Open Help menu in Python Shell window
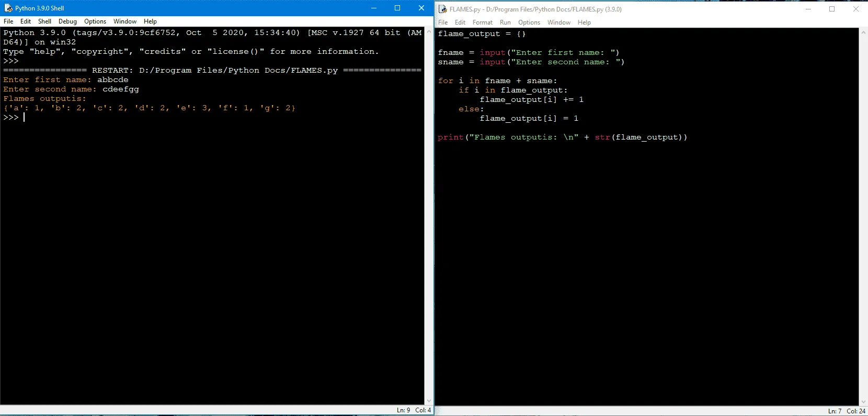The width and height of the screenshot is (868, 416). coord(150,21)
